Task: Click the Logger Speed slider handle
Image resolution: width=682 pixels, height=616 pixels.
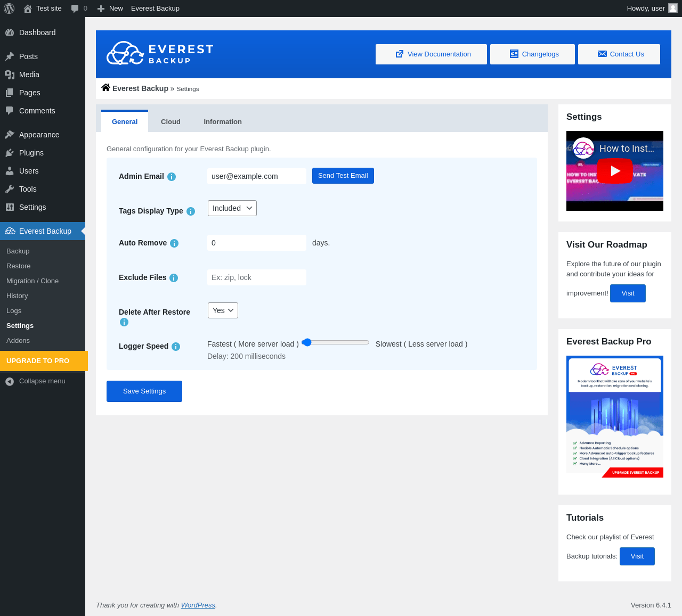Action: 306,342
